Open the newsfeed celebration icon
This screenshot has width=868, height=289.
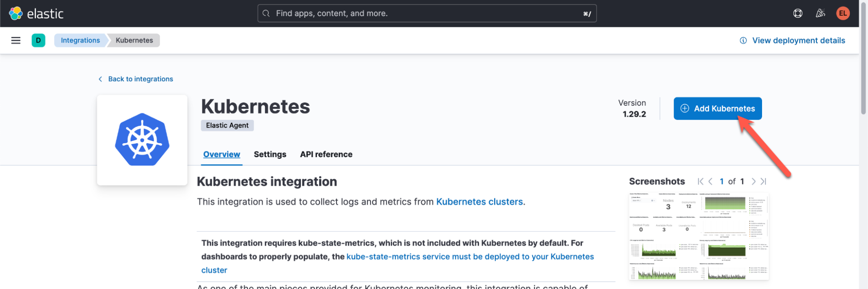pos(820,13)
